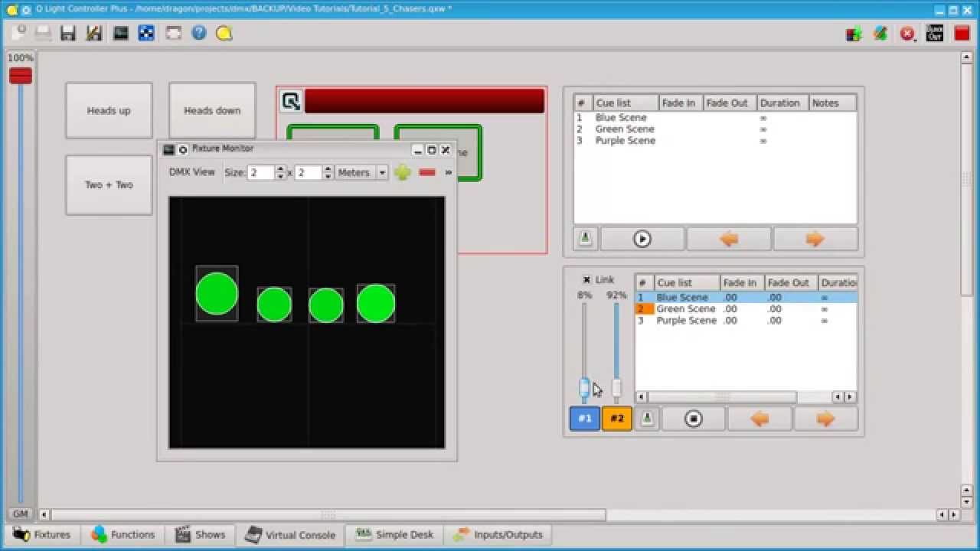Screen dimensions: 980x551
Task: Switch to the Functions tab
Action: (x=122, y=534)
